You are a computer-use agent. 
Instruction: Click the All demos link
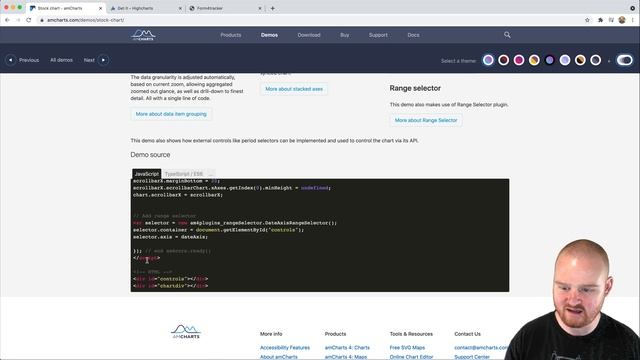tap(61, 60)
